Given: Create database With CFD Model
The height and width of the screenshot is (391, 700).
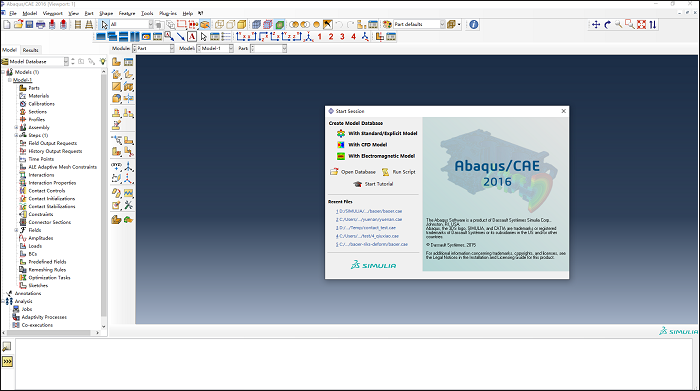Looking at the screenshot, I should click(362, 145).
